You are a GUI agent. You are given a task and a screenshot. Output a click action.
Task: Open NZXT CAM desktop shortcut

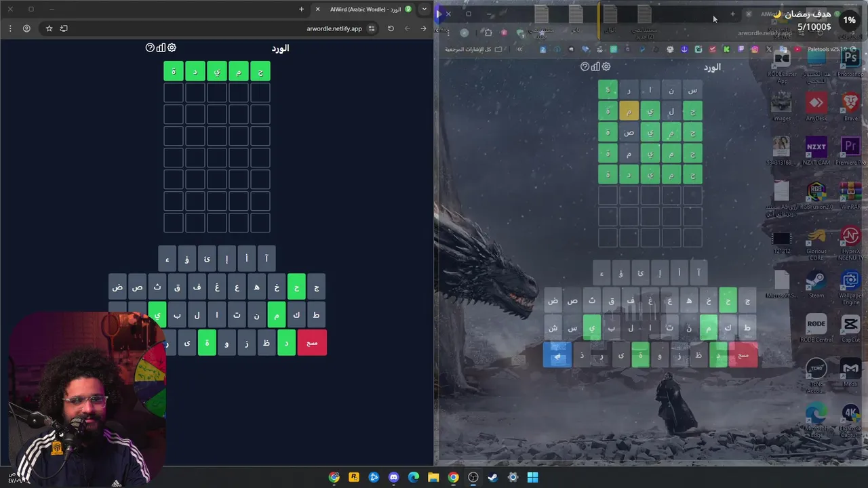point(816,150)
